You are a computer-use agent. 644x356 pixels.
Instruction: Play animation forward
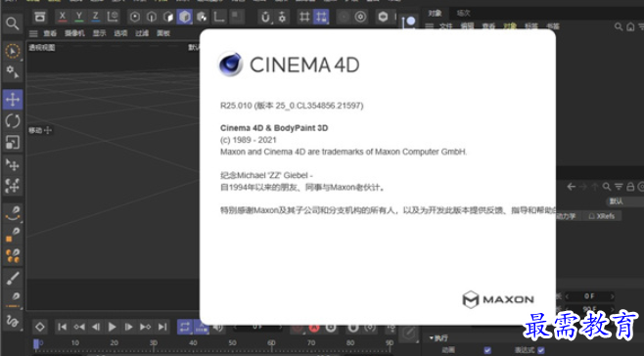click(113, 327)
